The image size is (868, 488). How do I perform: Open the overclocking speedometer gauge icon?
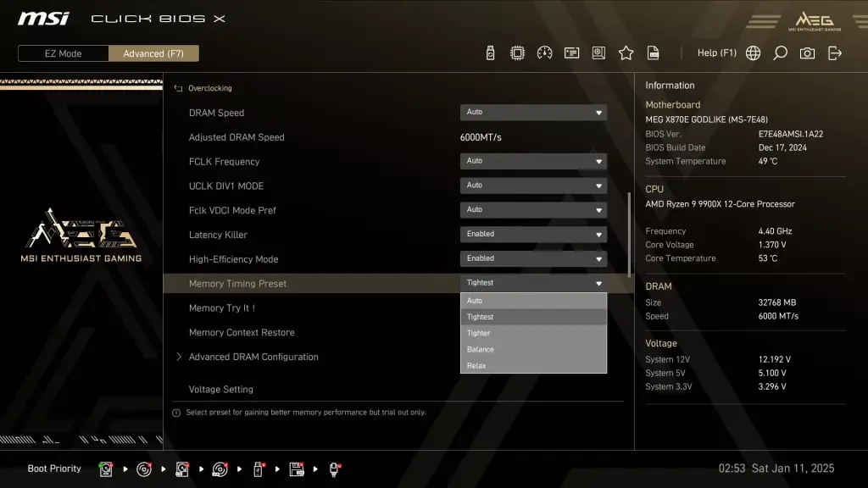(544, 53)
